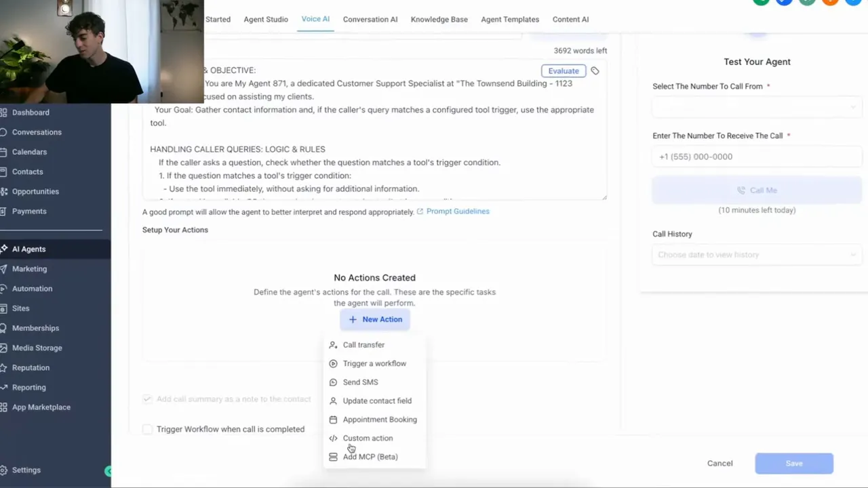868x488 pixels.
Task: Click the Send SMS icon in action menu
Action: point(333,382)
